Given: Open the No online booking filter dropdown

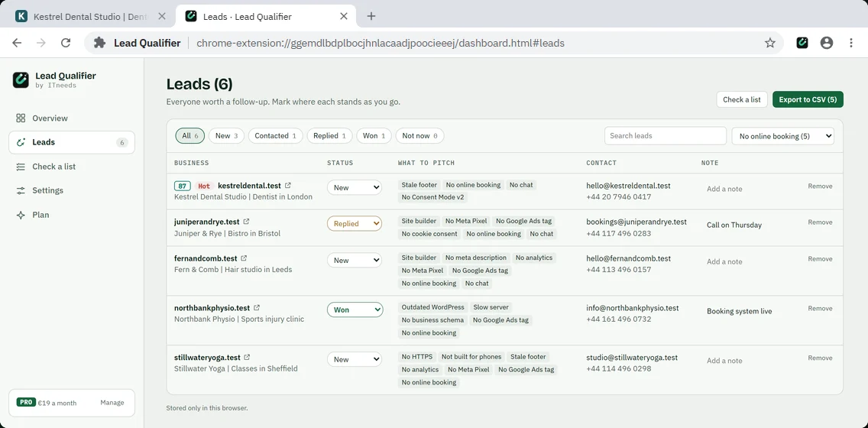Looking at the screenshot, I should point(782,135).
